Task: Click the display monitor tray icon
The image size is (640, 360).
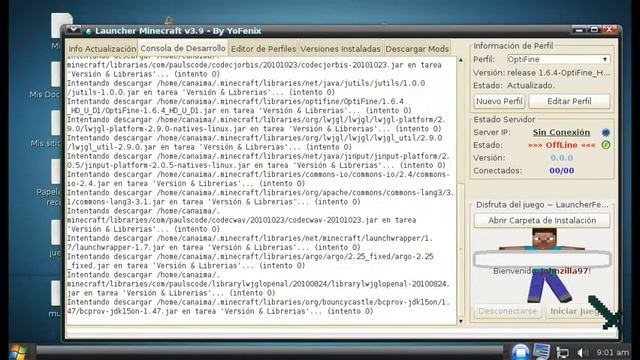Action: (542, 352)
